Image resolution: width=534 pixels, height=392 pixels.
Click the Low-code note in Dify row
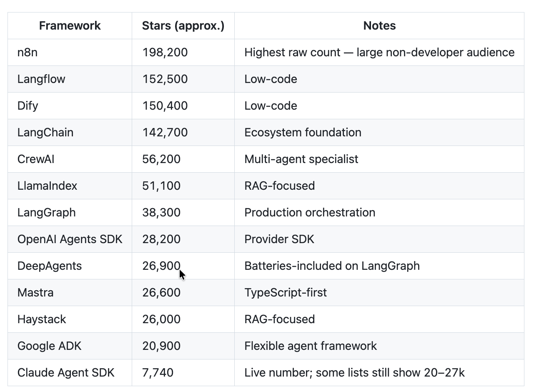(271, 106)
